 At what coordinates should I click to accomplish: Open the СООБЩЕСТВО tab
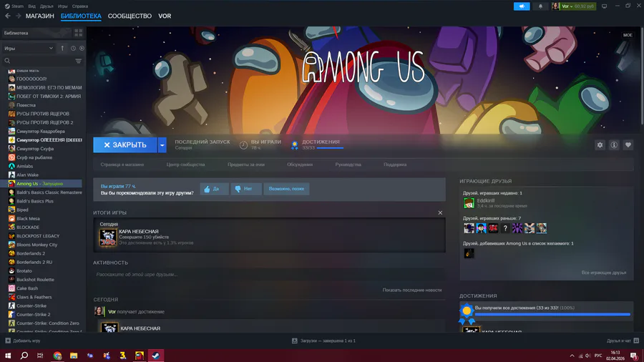pos(130,16)
